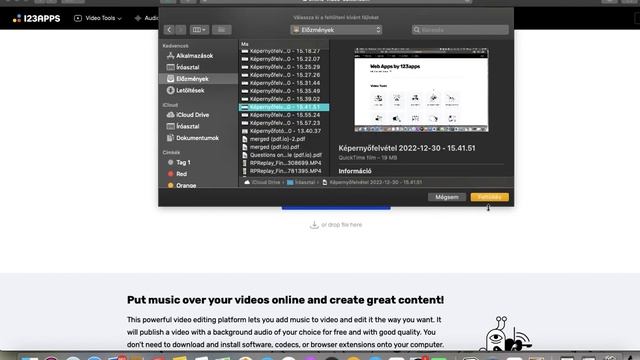Screen dimensions: 640x360
Task: Click the Ma date group header
Action: point(244,44)
